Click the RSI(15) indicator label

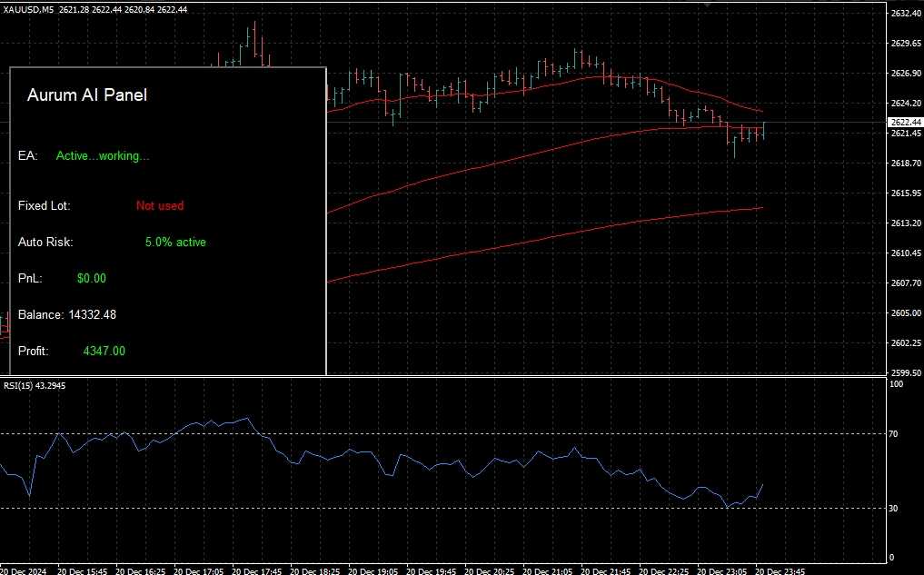pyautogui.click(x=33, y=386)
